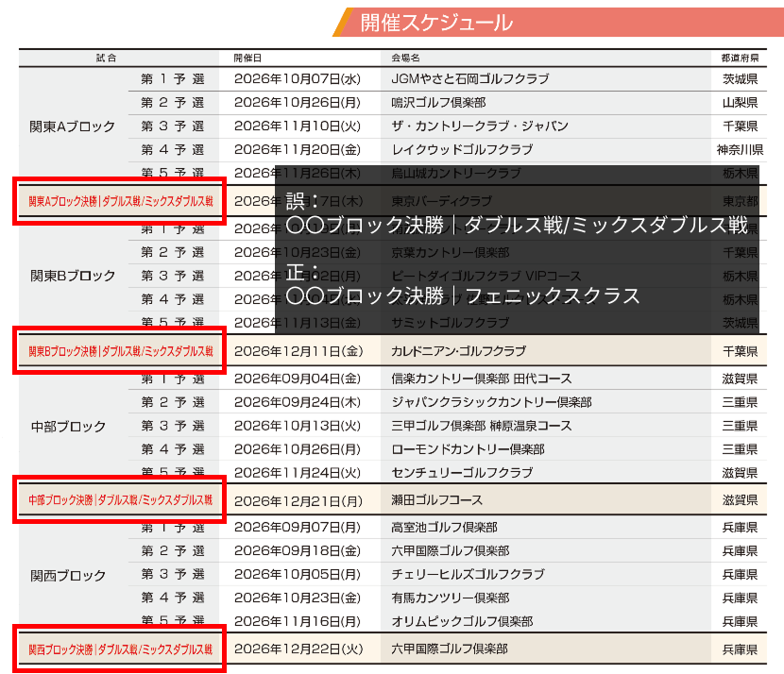Select date 2026年09月24日(木)
This screenshot has height=674, width=784.
[298, 402]
